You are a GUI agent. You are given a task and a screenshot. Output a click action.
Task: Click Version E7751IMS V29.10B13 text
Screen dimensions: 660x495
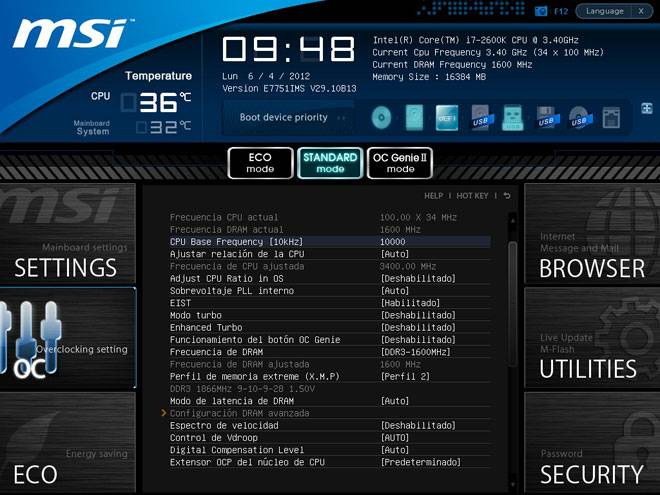pos(289,88)
